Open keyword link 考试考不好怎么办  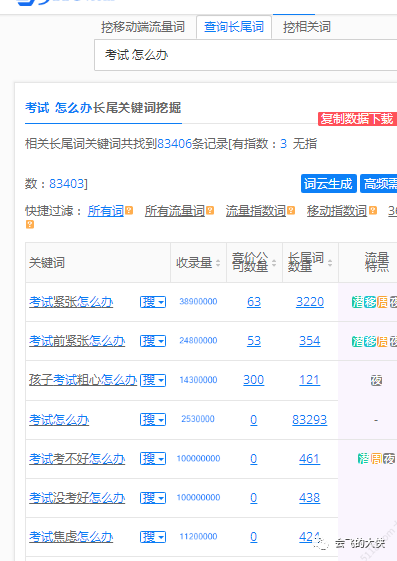(77, 458)
